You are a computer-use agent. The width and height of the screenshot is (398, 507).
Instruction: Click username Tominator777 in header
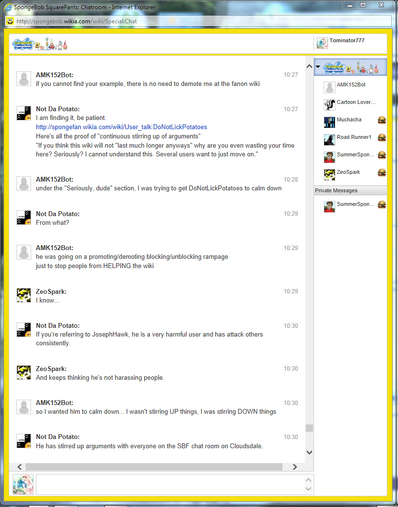347,40
